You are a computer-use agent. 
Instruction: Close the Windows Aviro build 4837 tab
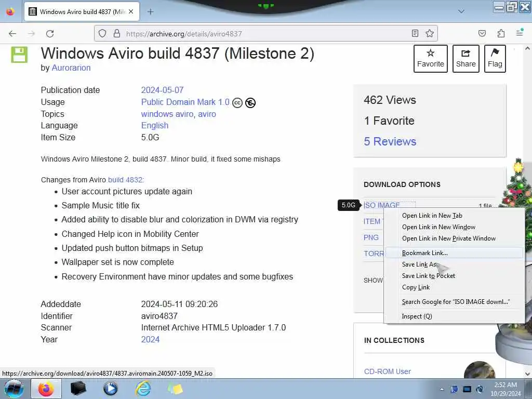click(131, 11)
